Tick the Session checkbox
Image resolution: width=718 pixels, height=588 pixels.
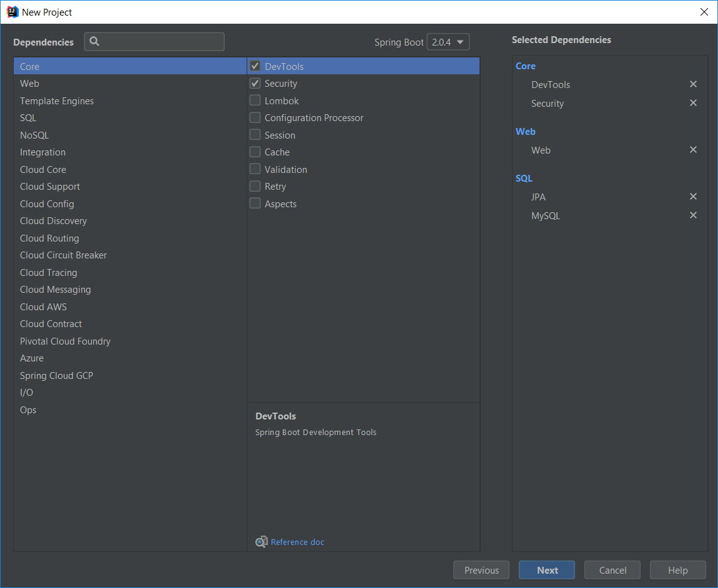255,135
